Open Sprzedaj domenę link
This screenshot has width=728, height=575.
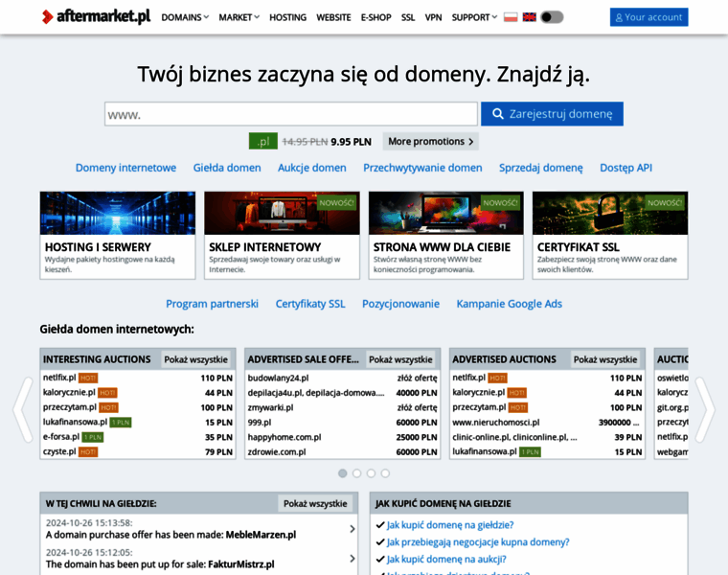pos(541,168)
